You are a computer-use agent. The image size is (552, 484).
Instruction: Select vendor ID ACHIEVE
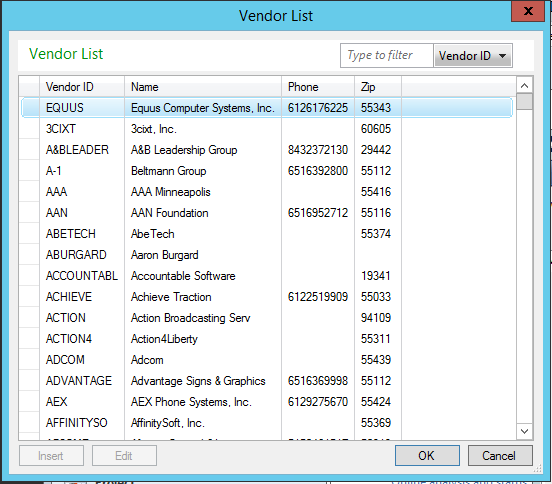tap(69, 297)
